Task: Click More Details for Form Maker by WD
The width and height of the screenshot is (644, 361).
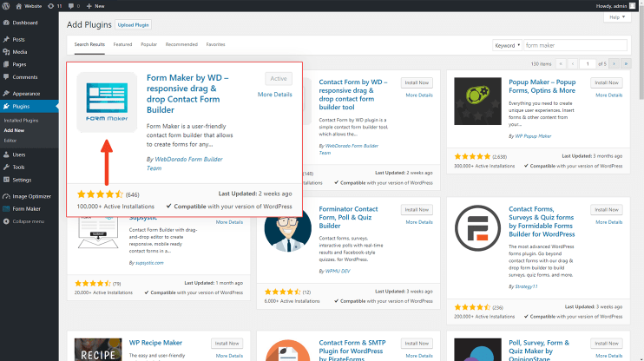Action: 275,94
